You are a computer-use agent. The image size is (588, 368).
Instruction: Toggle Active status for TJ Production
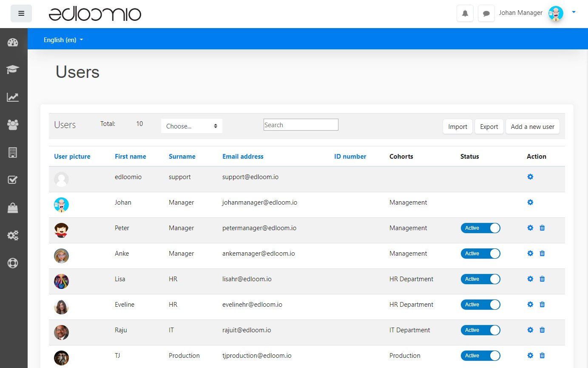point(480,356)
